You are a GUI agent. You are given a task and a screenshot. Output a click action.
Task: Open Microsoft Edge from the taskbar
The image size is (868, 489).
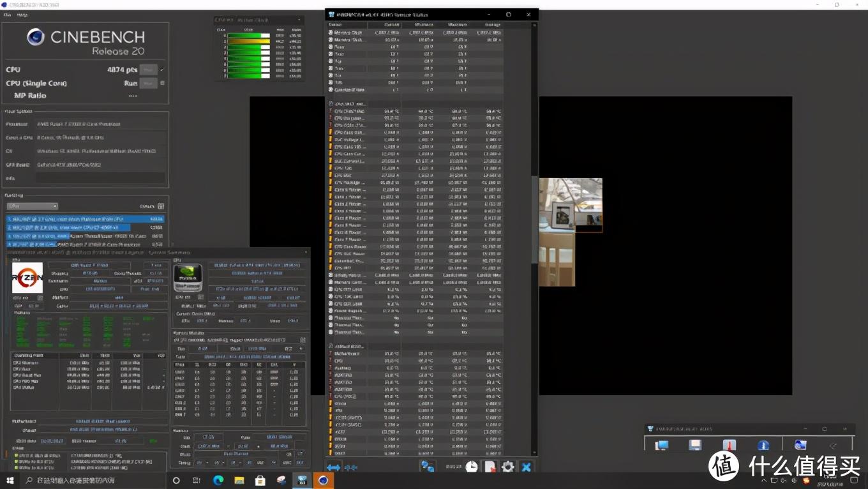[x=218, y=480]
